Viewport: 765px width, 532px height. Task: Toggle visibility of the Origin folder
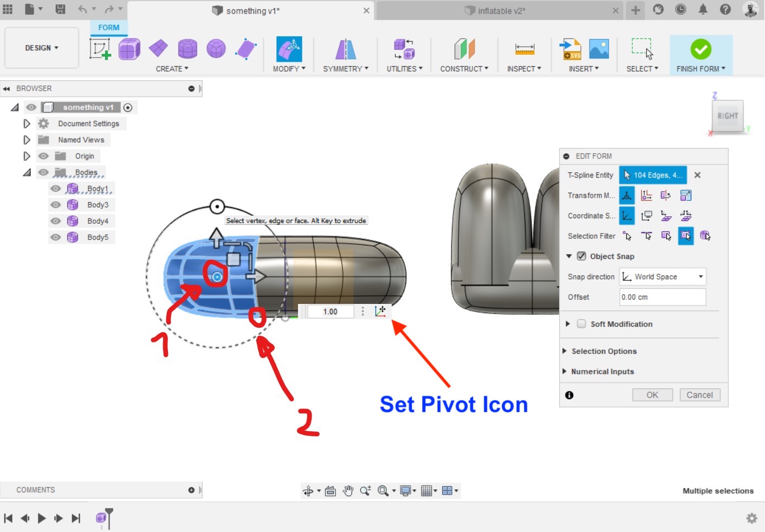click(43, 156)
